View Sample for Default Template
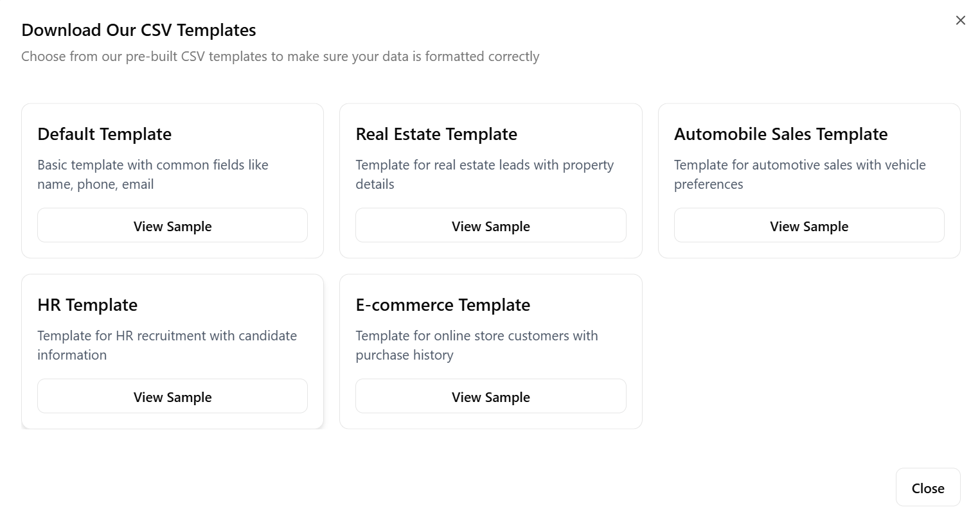The width and height of the screenshot is (980, 524). pyautogui.click(x=172, y=225)
